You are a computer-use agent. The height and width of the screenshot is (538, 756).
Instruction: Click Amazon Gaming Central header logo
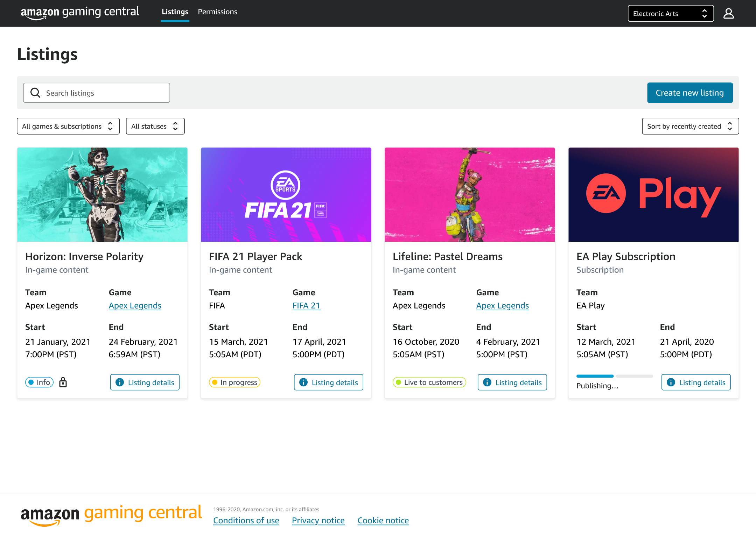coord(80,13)
